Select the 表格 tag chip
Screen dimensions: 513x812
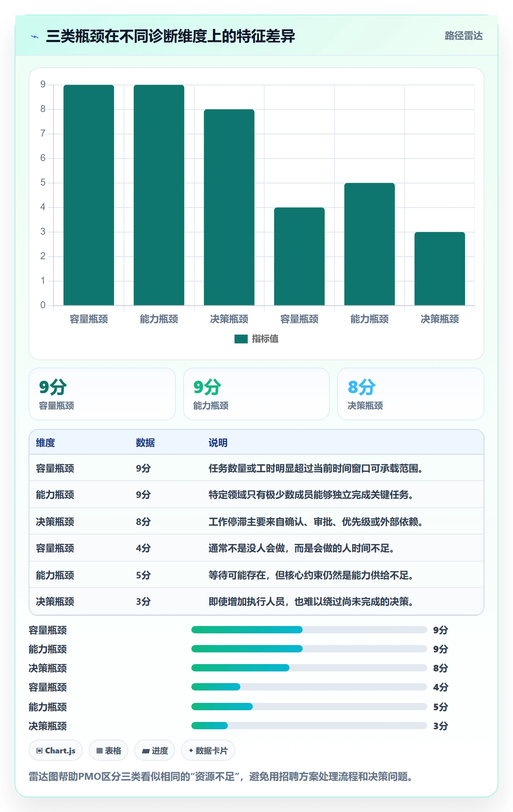[108, 750]
